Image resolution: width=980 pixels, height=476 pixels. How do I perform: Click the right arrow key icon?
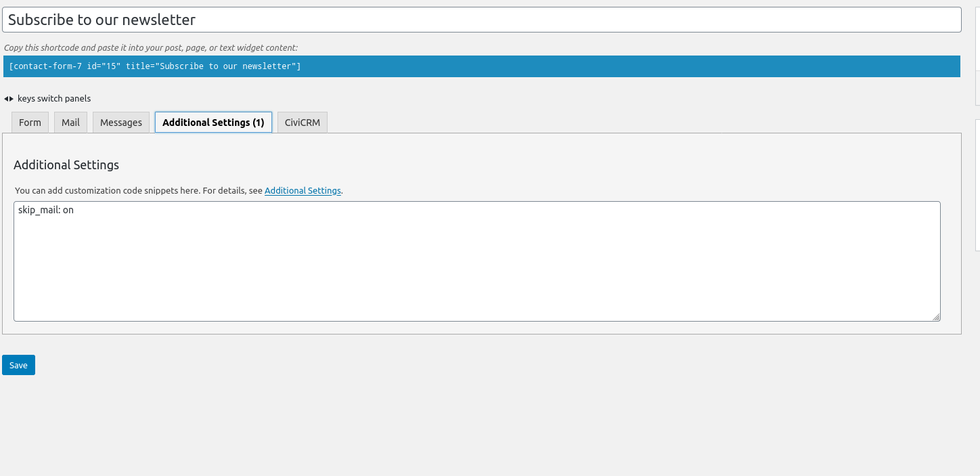coord(12,99)
